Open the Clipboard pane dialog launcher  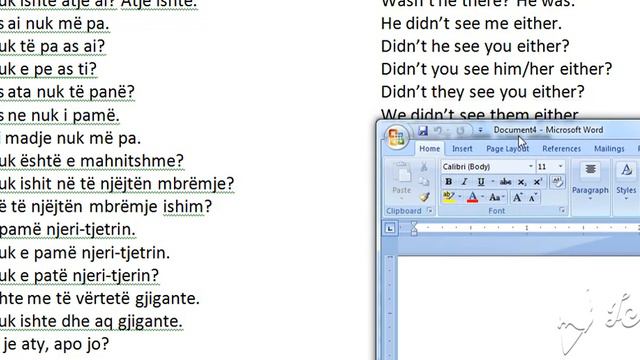pyautogui.click(x=429, y=211)
